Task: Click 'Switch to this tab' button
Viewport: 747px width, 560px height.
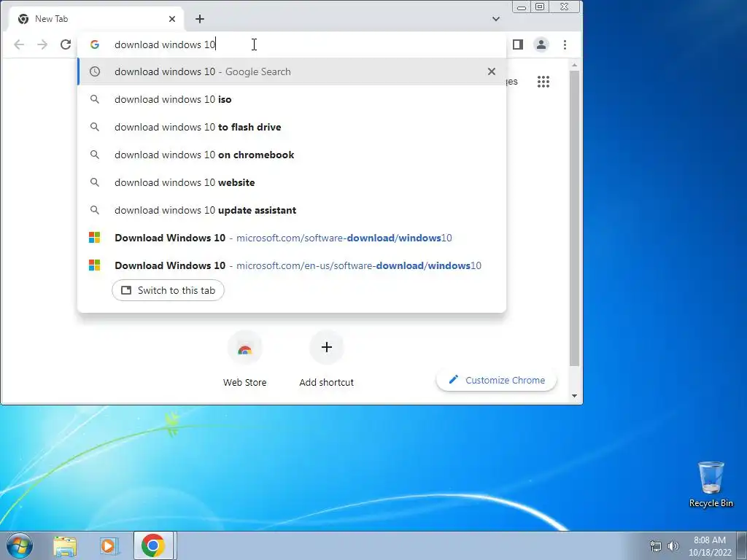Action: [169, 290]
